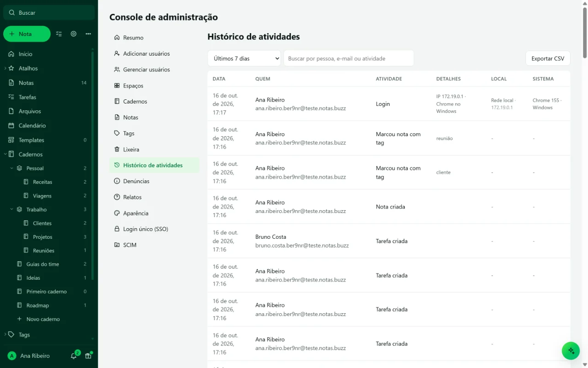The image size is (588, 368).
Task: Click the Início home icon
Action: coord(11,54)
